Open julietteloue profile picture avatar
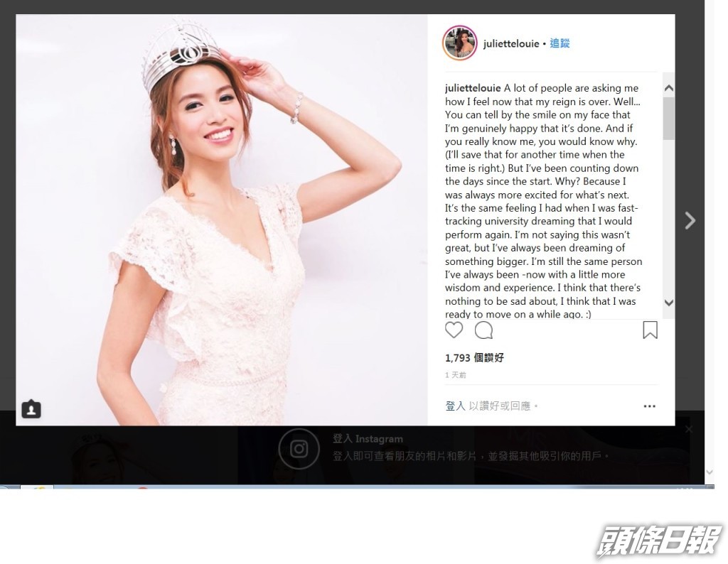 pos(459,43)
